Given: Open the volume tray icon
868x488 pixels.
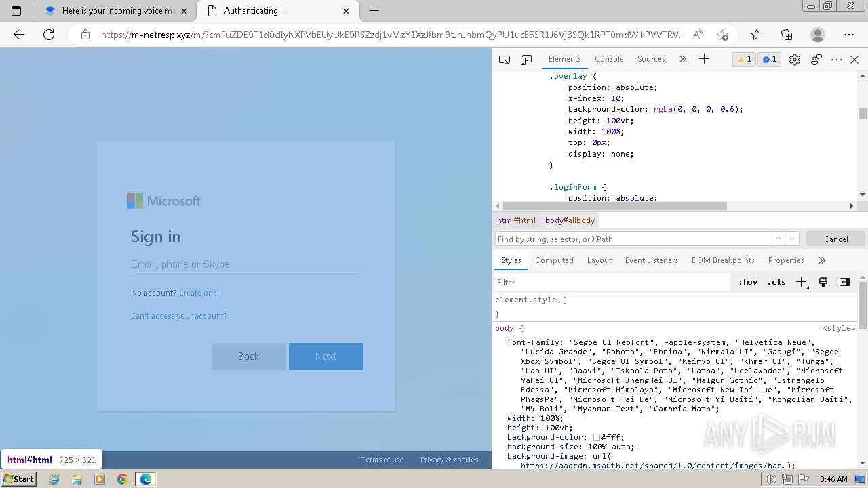Looking at the screenshot, I should (x=771, y=479).
